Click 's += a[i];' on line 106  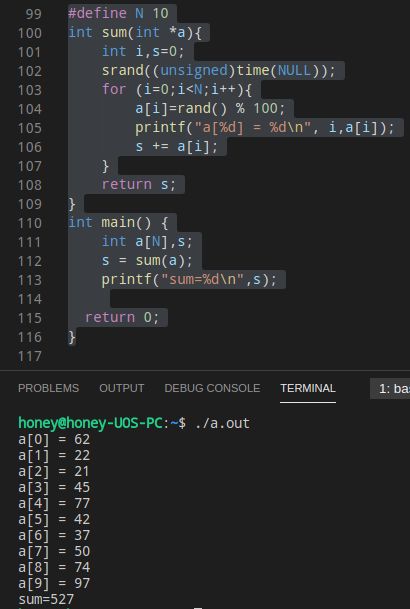click(177, 147)
